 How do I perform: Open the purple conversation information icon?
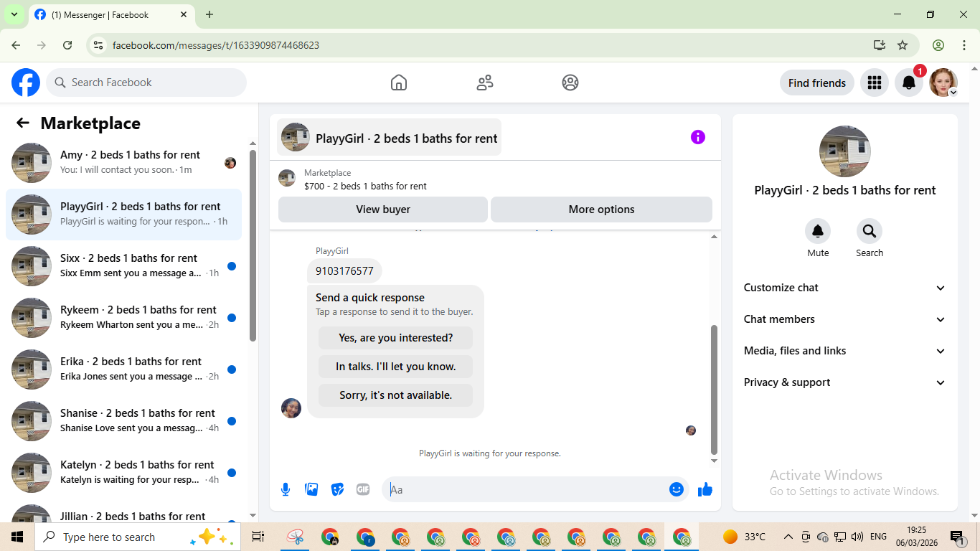click(x=698, y=137)
